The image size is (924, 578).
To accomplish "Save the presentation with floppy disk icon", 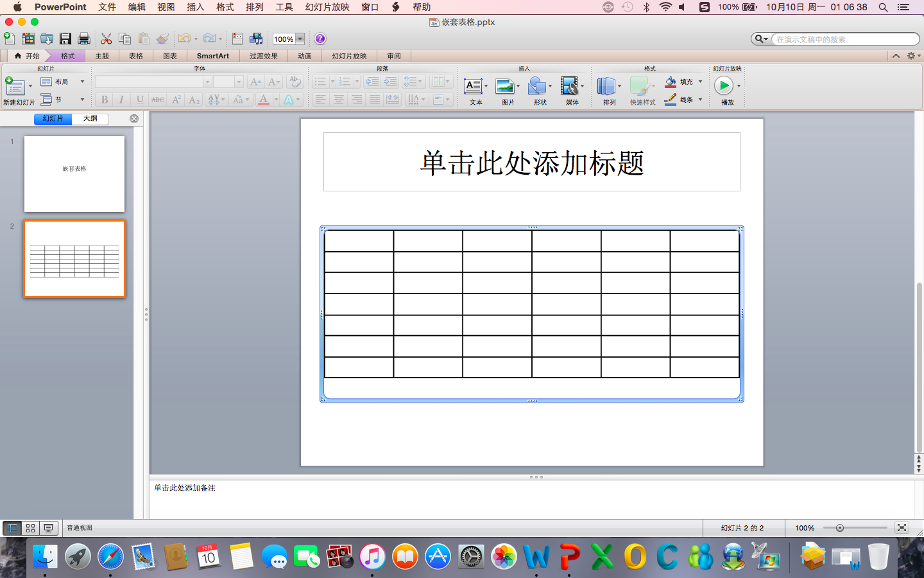I will pyautogui.click(x=65, y=39).
